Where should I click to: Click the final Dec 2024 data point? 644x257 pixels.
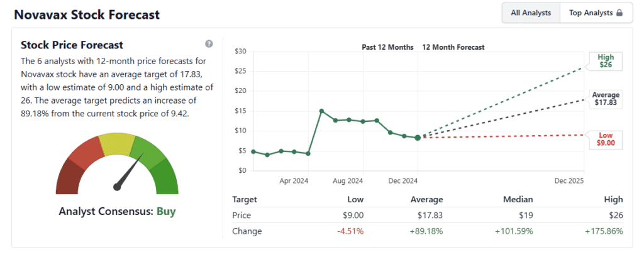tap(418, 138)
